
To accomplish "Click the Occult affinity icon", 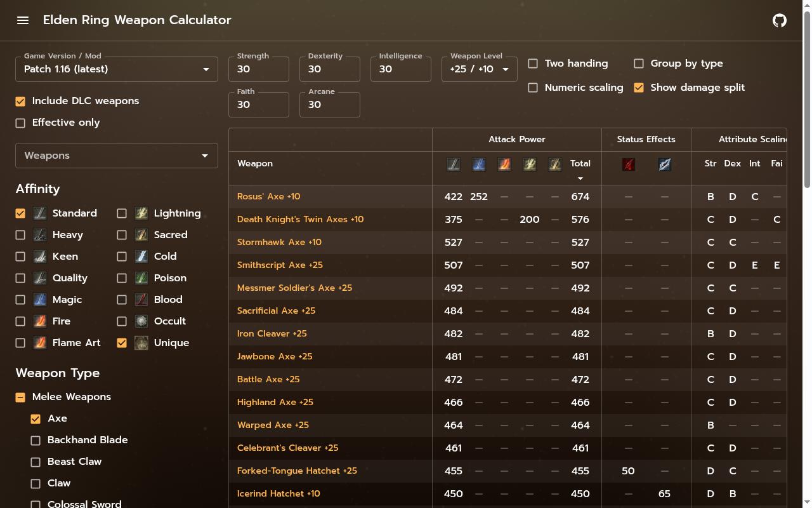I will (x=141, y=321).
